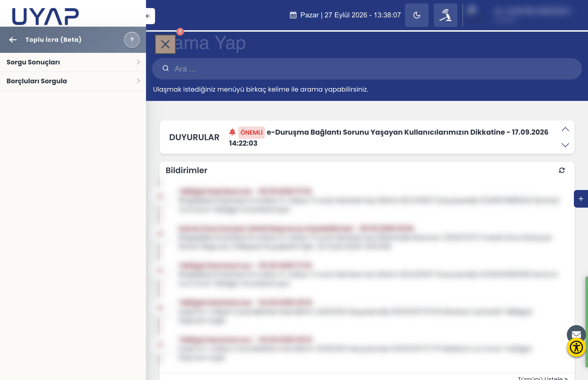Refresh the Bildirimler notifications

pos(562,170)
